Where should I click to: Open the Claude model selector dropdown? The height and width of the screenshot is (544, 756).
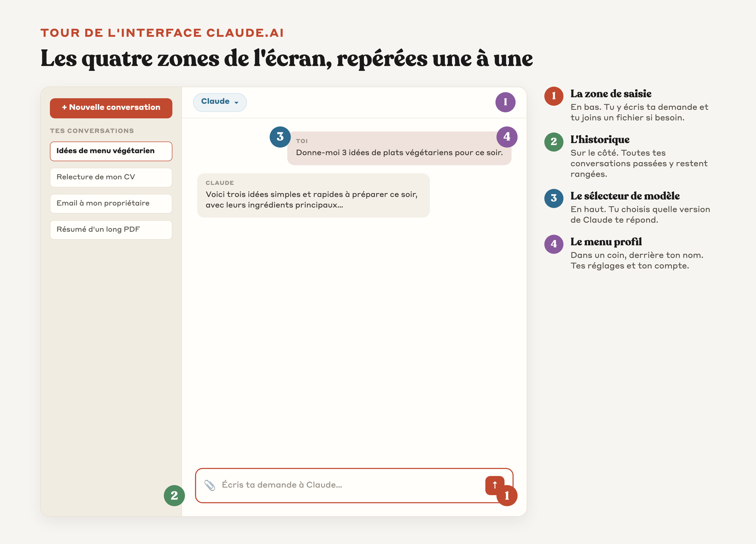click(220, 102)
